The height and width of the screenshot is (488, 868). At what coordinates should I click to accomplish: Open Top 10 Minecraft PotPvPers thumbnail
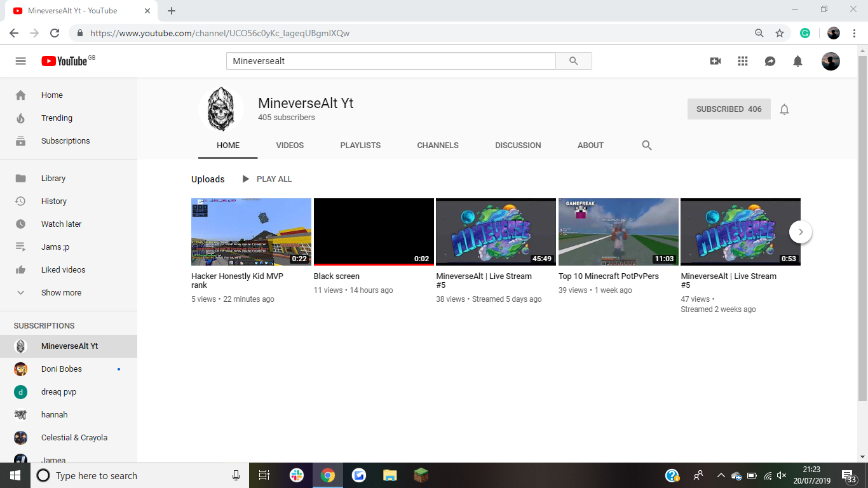tap(618, 232)
